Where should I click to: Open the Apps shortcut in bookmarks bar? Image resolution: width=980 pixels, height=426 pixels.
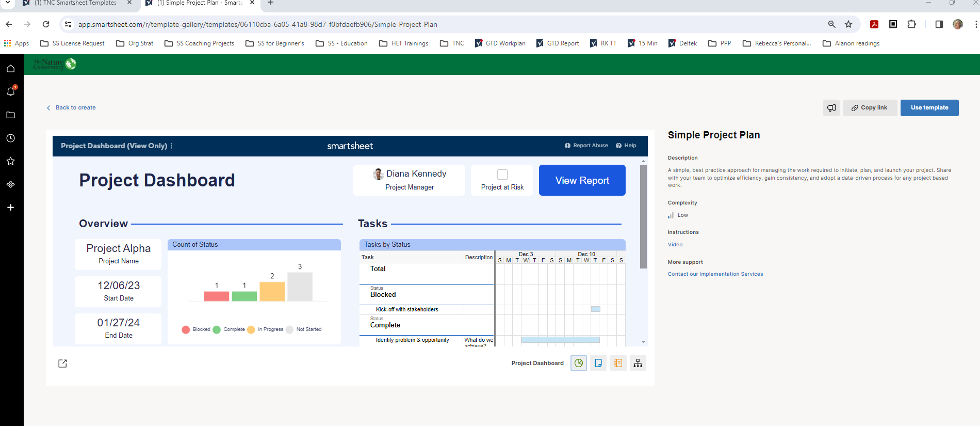[x=17, y=43]
